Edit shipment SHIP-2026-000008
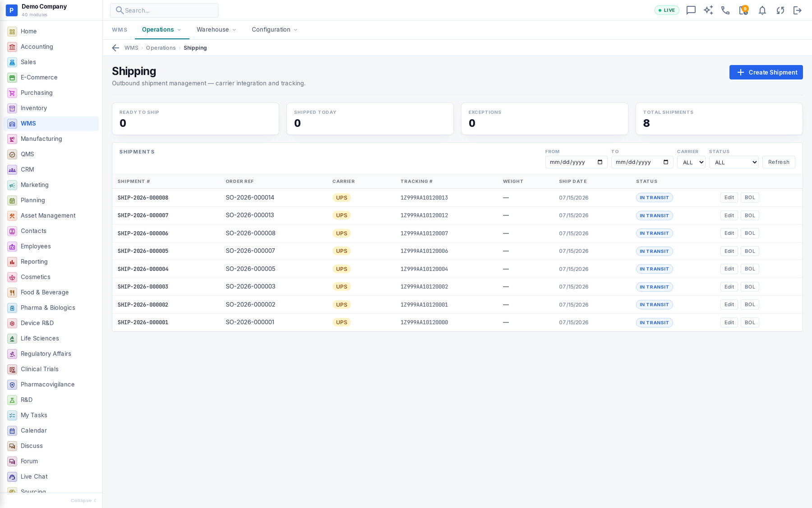Screen dimensions: 812x508 tap(729, 198)
